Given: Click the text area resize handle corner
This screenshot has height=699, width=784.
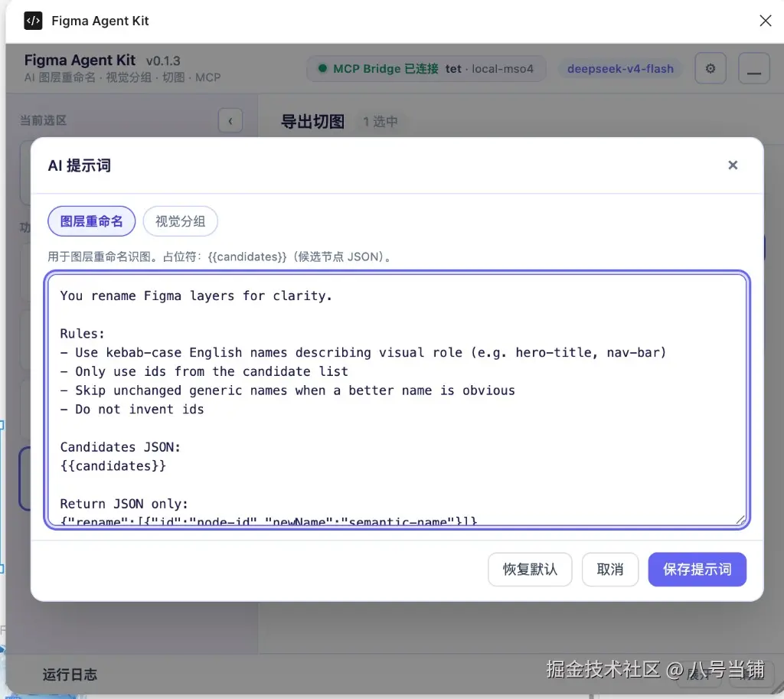Looking at the screenshot, I should coord(740,520).
